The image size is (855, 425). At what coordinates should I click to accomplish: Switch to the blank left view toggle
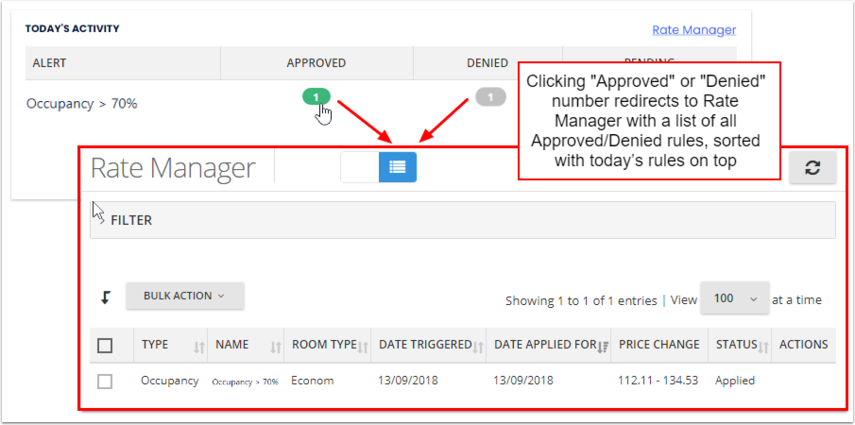tap(360, 167)
